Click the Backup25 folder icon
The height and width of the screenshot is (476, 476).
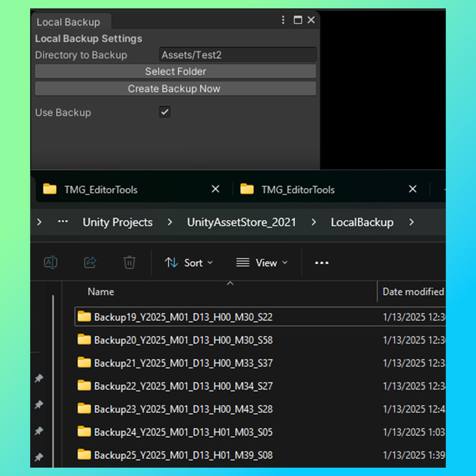[83, 455]
